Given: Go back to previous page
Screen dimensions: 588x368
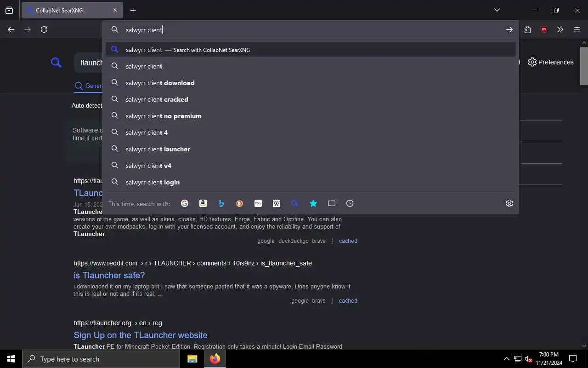Looking at the screenshot, I should pyautogui.click(x=11, y=29).
